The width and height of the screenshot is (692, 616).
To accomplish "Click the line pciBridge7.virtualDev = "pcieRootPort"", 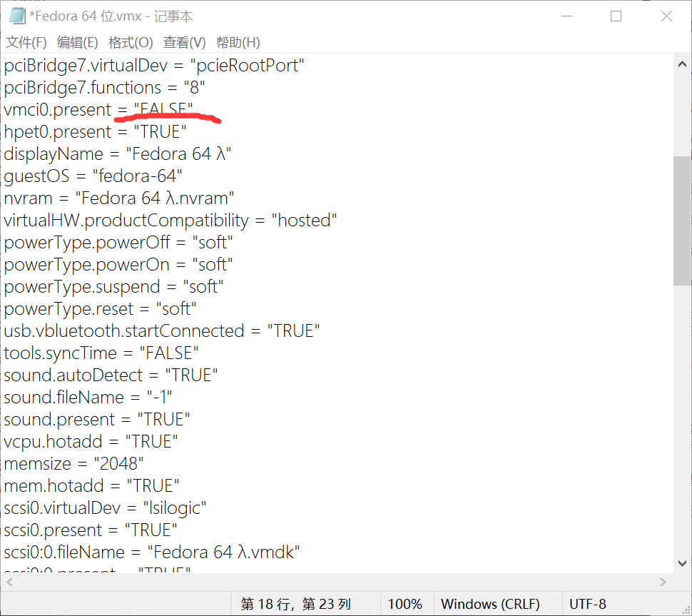I will tap(154, 66).
